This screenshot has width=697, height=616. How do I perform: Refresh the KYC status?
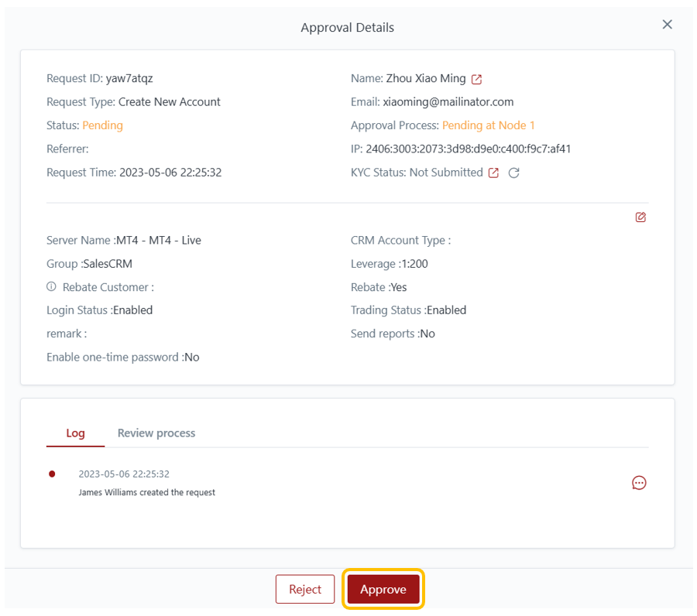(513, 173)
